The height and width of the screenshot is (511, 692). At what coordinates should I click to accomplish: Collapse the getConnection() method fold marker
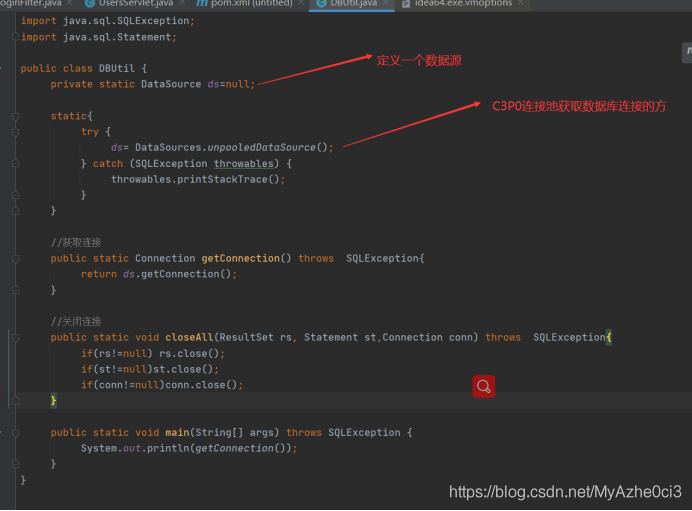pos(15,259)
